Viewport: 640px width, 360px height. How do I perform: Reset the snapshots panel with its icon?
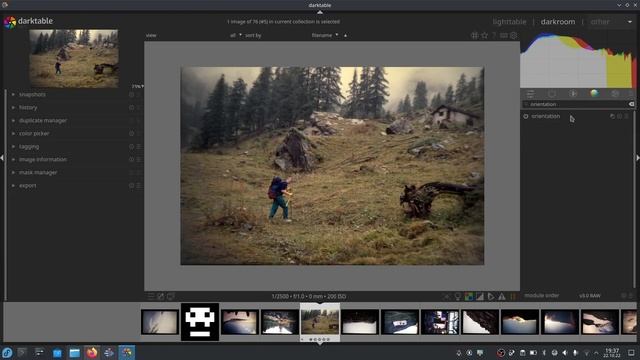click(x=131, y=94)
